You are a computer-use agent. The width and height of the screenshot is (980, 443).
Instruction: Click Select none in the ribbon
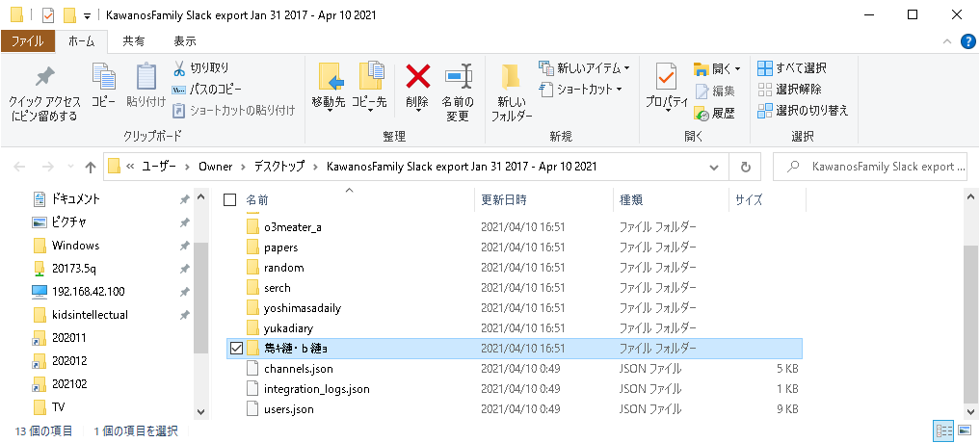(x=789, y=90)
